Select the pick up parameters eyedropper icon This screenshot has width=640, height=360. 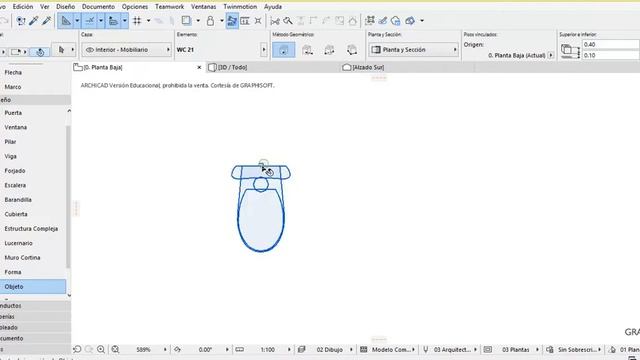tap(33, 21)
